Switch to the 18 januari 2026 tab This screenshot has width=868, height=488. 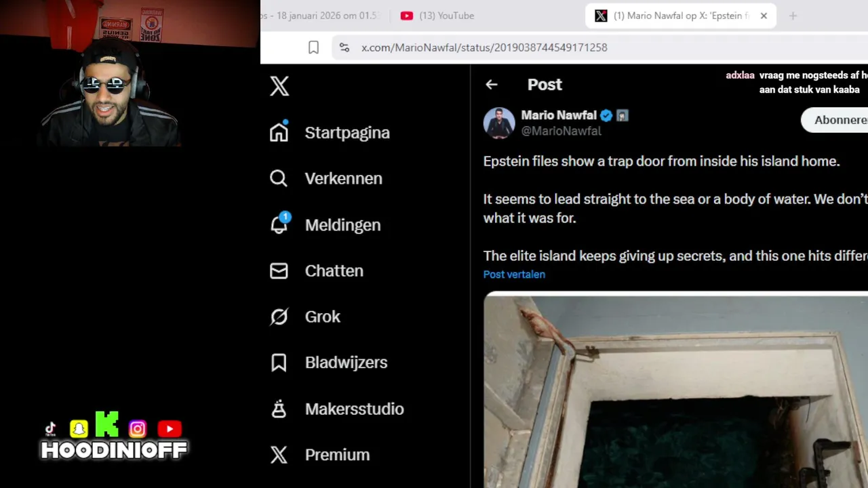[320, 16]
